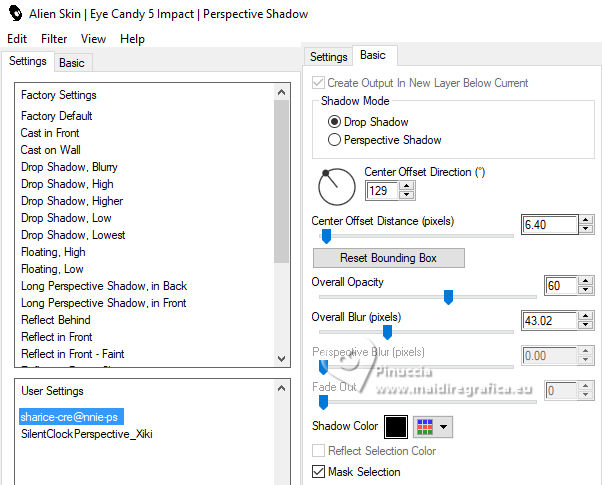Increase Center Offset Direction with up arrow
The width and height of the screenshot is (602, 485).
point(406,186)
